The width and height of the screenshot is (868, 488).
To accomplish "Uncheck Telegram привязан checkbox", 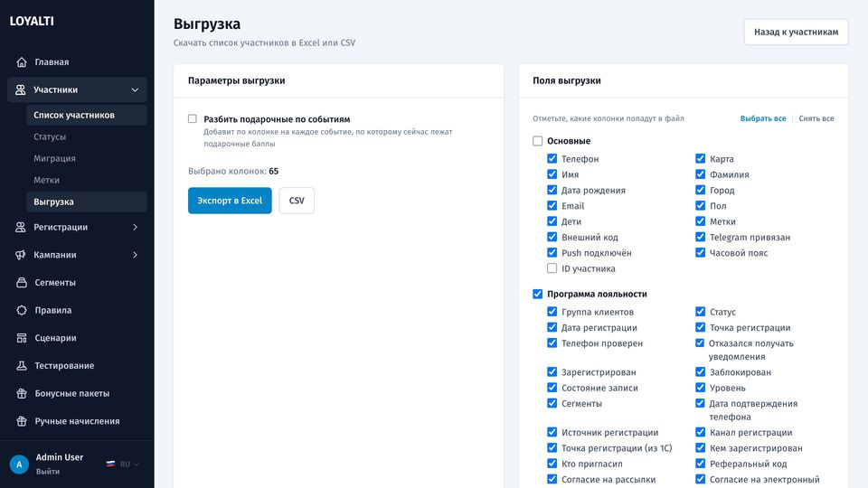I will [700, 237].
